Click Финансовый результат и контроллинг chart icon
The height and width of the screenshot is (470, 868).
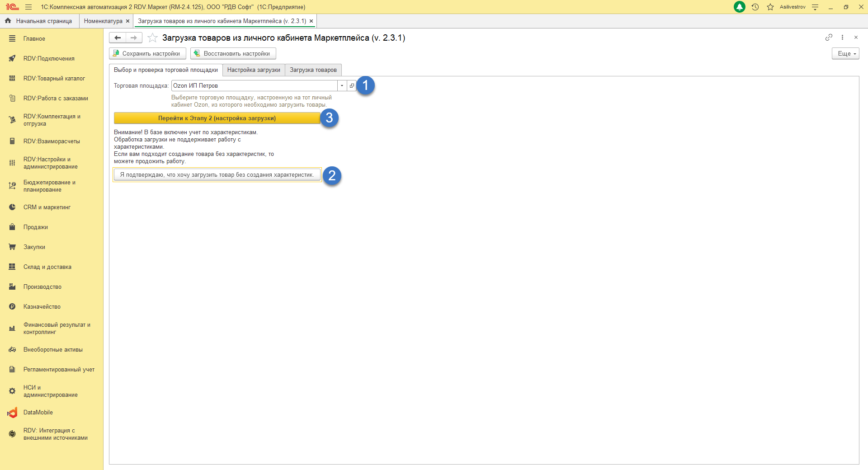(x=12, y=328)
